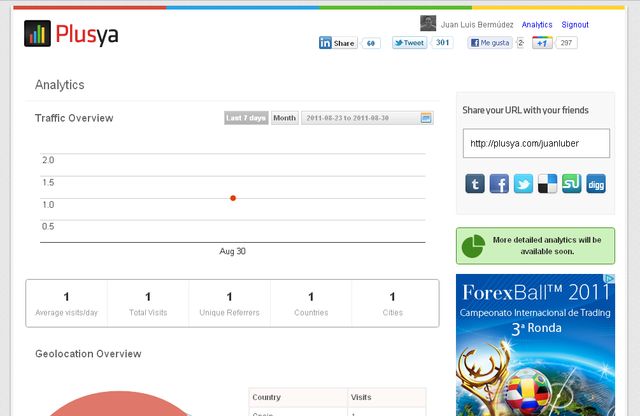
Task: Click the Google +1 button
Action: click(x=542, y=43)
